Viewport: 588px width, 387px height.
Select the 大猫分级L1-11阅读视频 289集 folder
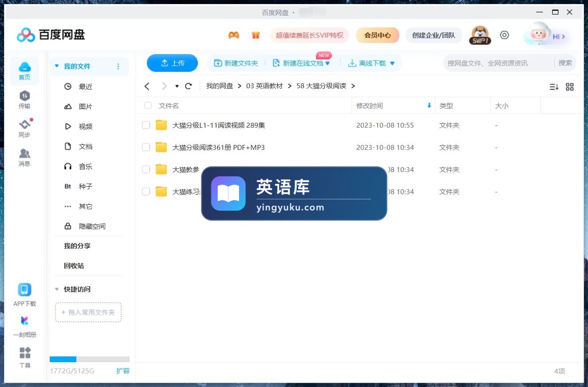(219, 125)
